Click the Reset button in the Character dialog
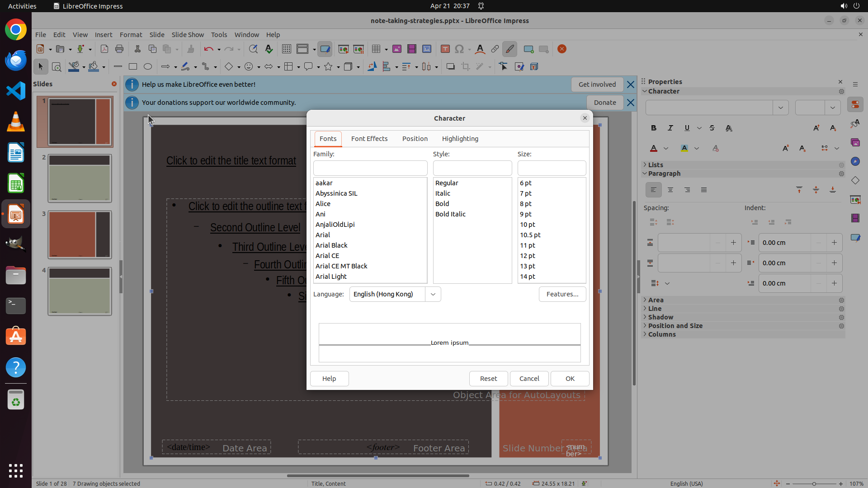868x488 pixels. tap(488, 379)
